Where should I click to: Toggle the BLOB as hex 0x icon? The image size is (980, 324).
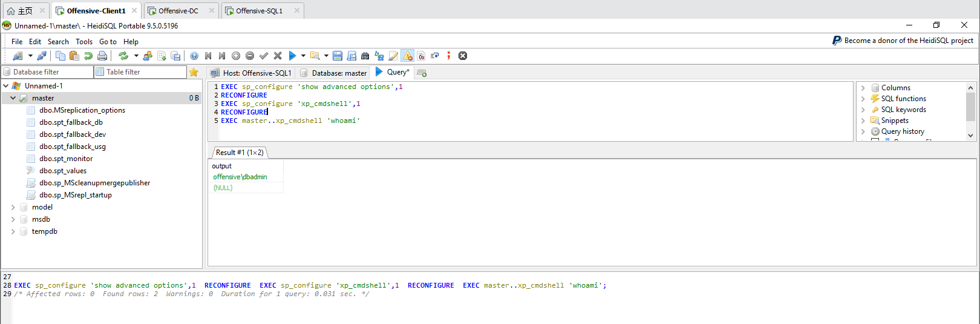point(421,56)
